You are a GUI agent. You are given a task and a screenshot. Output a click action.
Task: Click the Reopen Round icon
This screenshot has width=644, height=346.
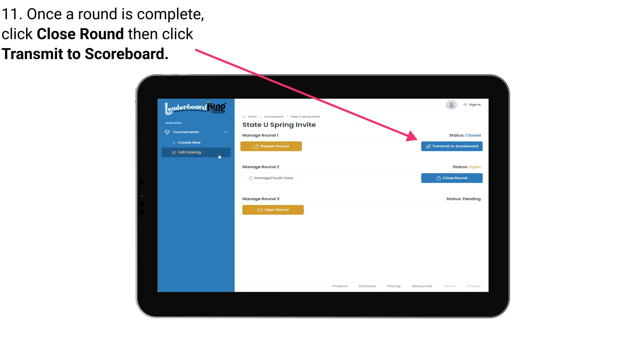tap(256, 146)
